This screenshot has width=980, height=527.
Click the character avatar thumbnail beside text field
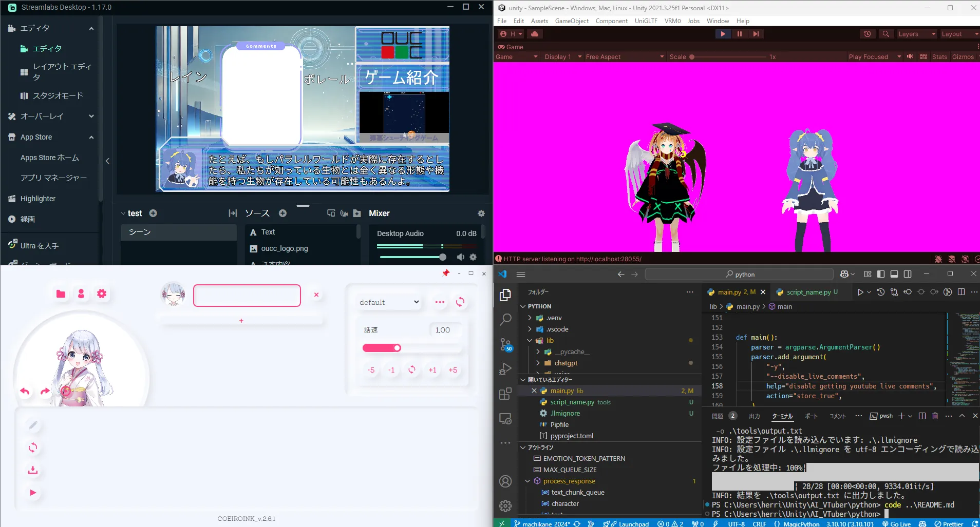click(173, 295)
